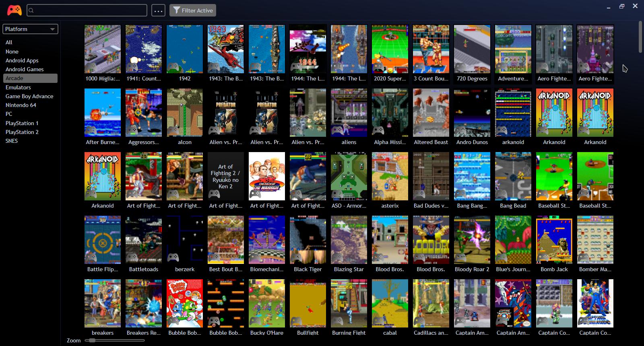This screenshot has width=644, height=346.
Task: Select the 2020 Super Baseball cover
Action: (x=390, y=49)
